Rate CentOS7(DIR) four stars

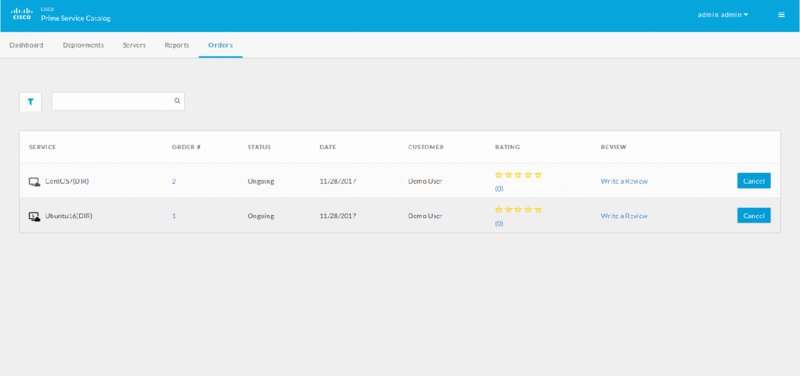pyautogui.click(x=528, y=174)
